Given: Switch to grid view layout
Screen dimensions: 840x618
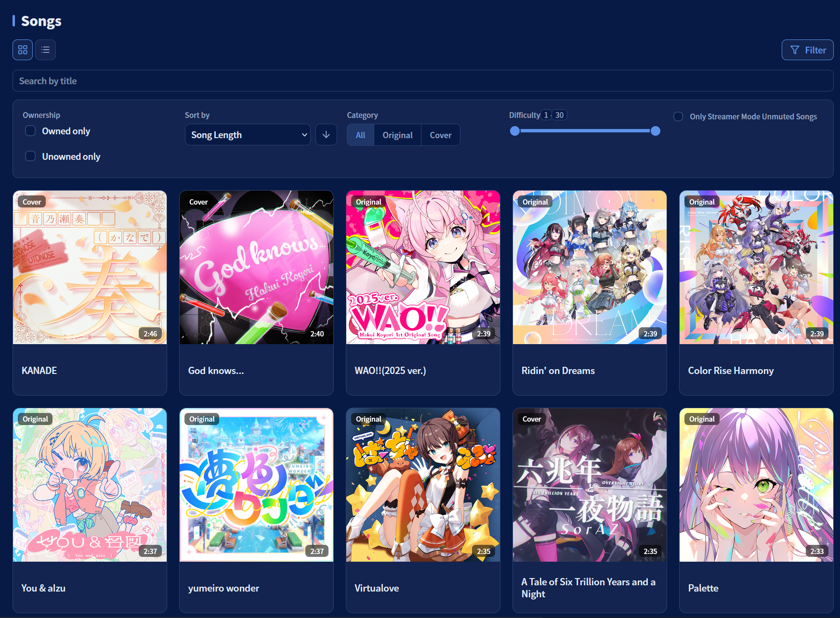Looking at the screenshot, I should (x=23, y=50).
